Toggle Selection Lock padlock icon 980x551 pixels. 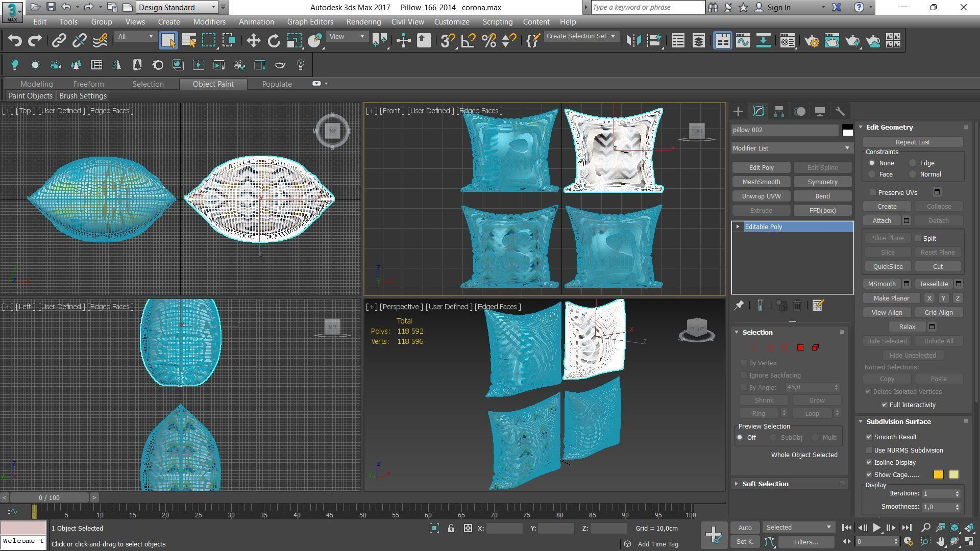coord(451,529)
